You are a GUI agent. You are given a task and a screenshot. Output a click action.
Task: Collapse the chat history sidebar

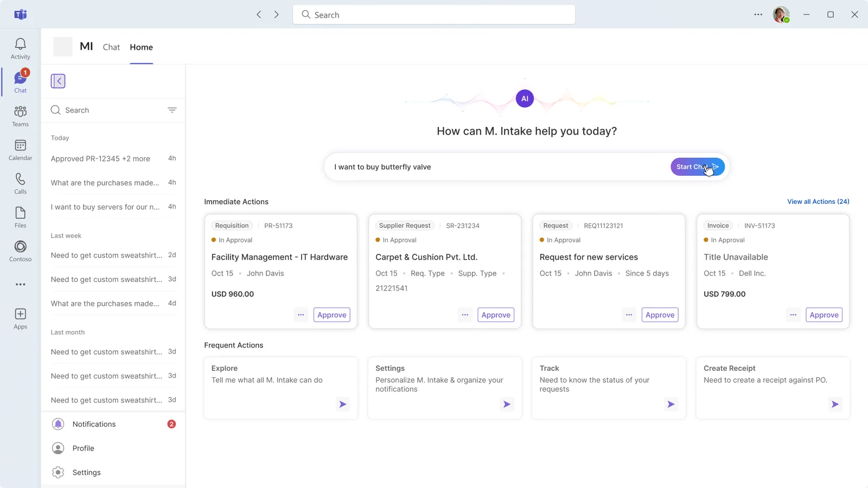[x=58, y=81]
